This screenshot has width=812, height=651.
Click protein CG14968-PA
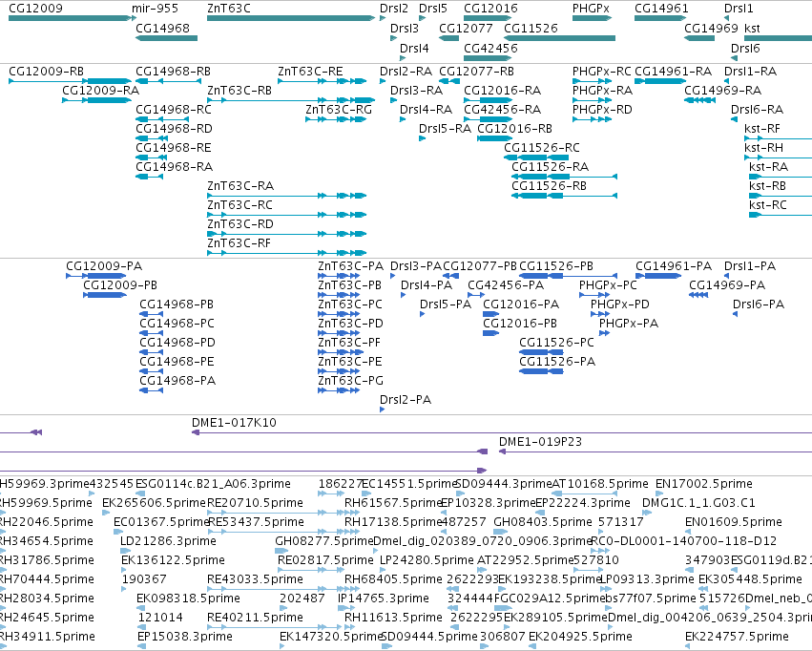(151, 390)
